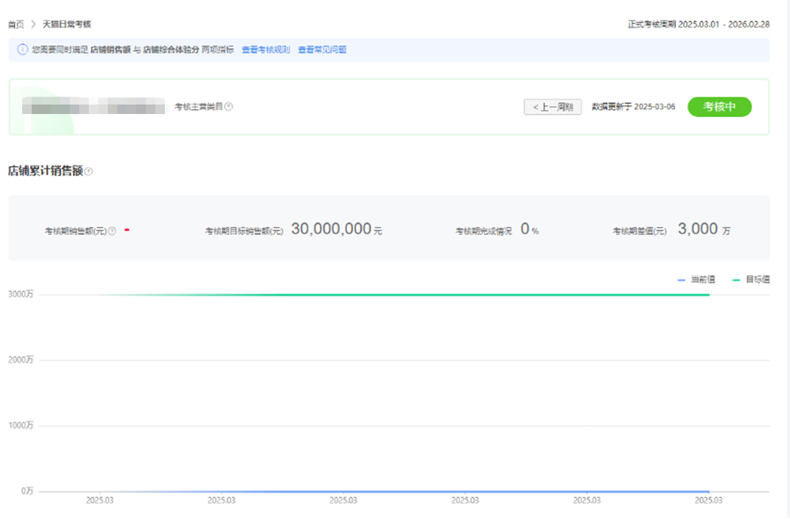Go to previous period with 上一周期
The image size is (790, 532).
coord(552,107)
